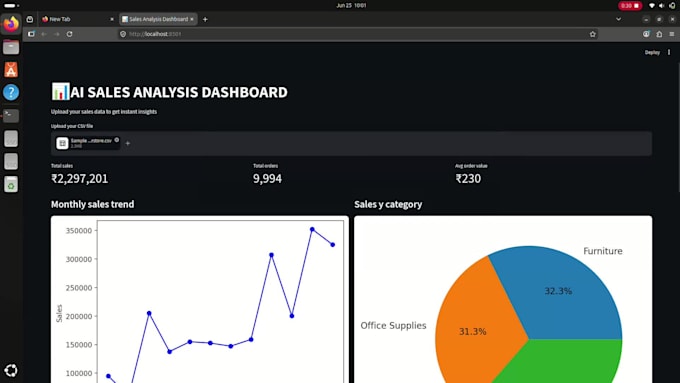This screenshot has width=680, height=383.
Task: Click the Furniture pie label
Action: coord(602,251)
